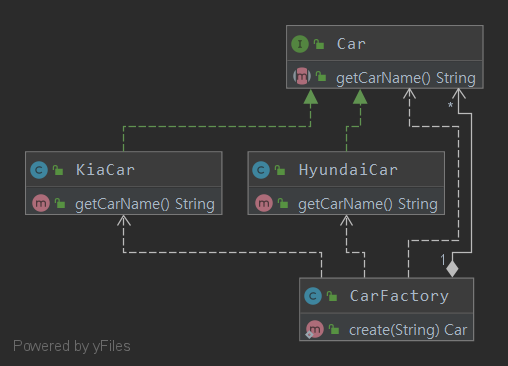Click the public lock icon in Car header

319,44
